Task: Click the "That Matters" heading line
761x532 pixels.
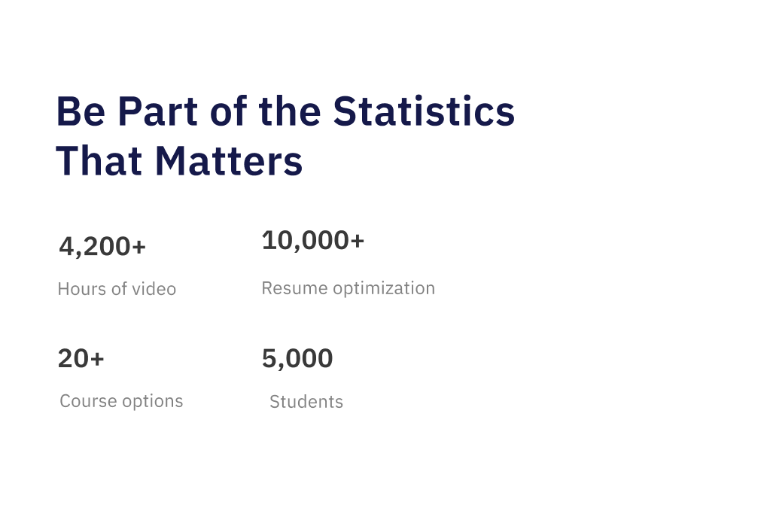Action: 179,161
